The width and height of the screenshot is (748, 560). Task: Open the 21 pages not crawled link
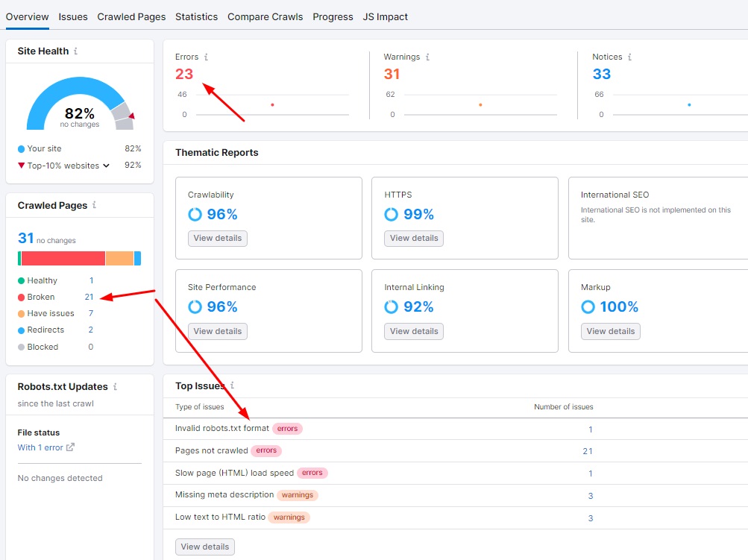click(587, 450)
